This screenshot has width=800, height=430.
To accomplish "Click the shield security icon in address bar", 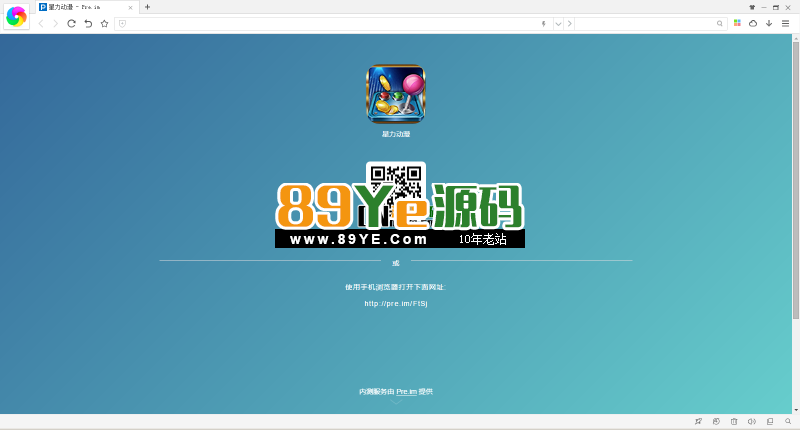I will coord(122,23).
